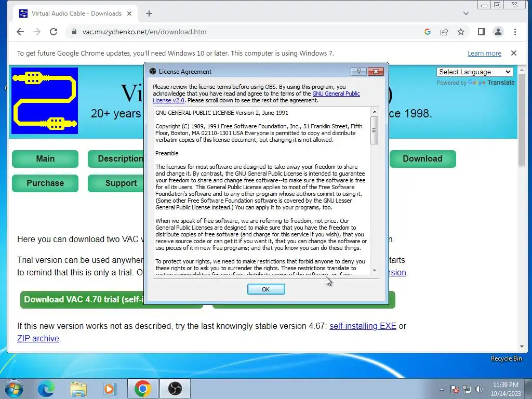The height and width of the screenshot is (399, 532).
Task: Reload the Chrome page
Action: pos(54,32)
